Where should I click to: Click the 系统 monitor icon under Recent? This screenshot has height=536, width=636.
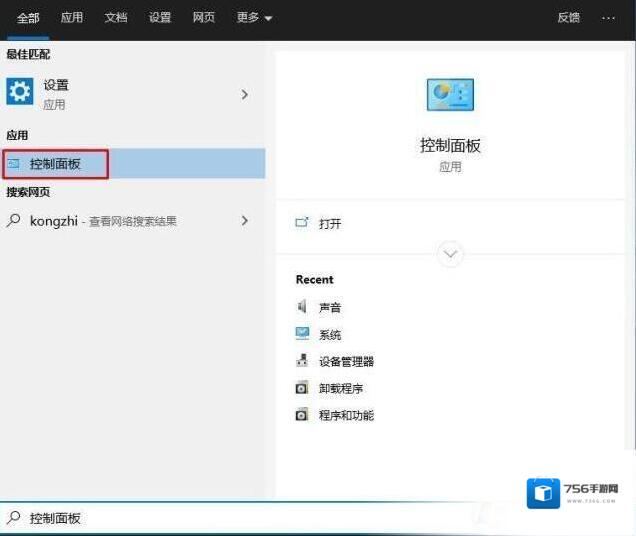(302, 334)
